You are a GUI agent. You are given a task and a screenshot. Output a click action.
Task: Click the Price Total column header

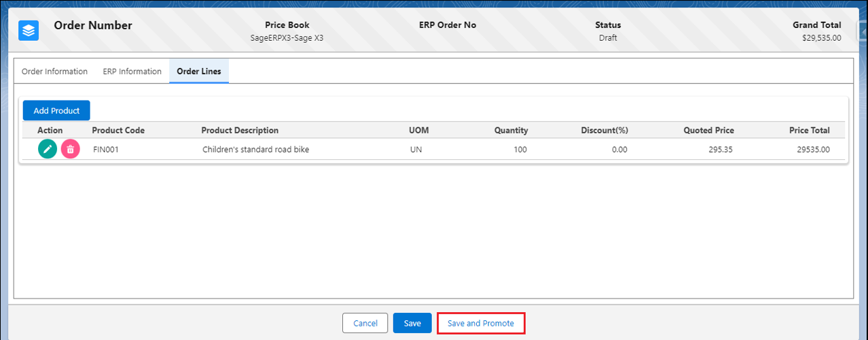pyautogui.click(x=809, y=131)
